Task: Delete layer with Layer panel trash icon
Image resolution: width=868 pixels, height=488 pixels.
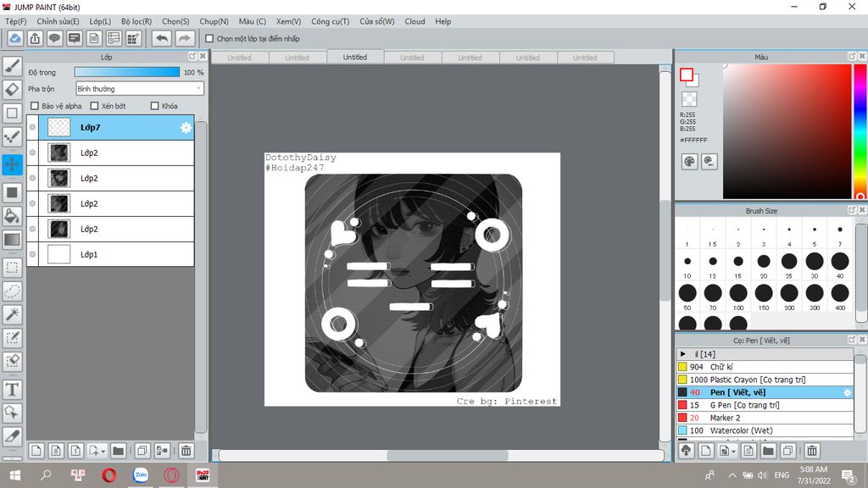Action: [186, 451]
